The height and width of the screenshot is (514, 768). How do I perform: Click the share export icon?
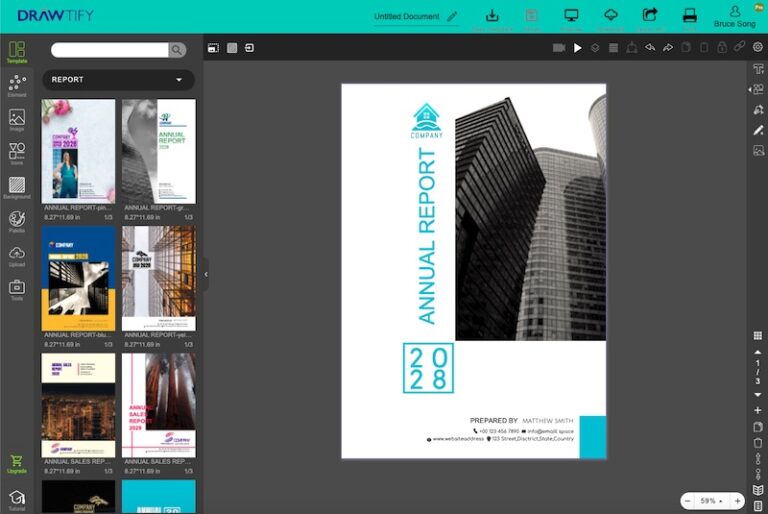[x=650, y=15]
